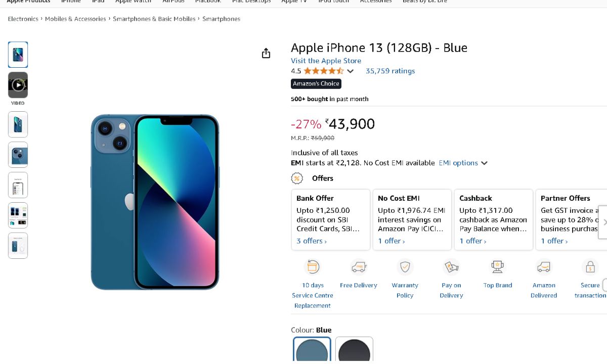Select the Blue colour swatch
This screenshot has height=364, width=607.
point(312,350)
